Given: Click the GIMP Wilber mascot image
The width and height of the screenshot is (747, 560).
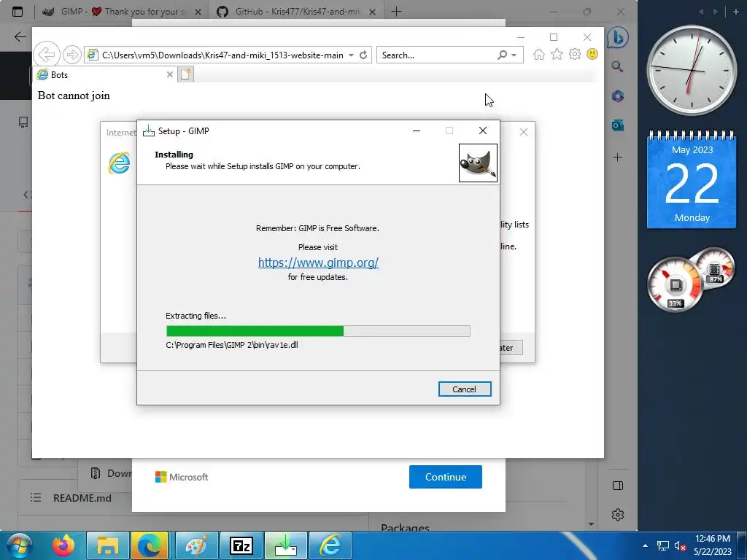Looking at the screenshot, I should pyautogui.click(x=478, y=163).
